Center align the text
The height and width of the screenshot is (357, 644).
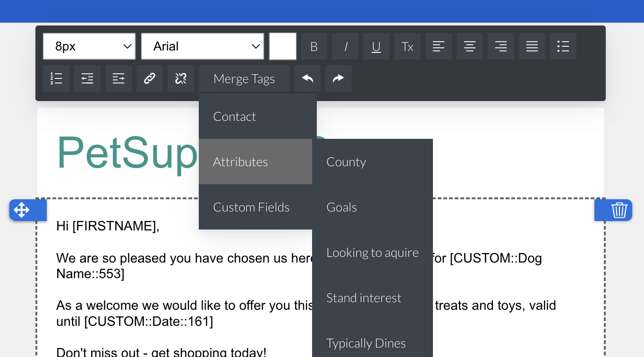pyautogui.click(x=470, y=46)
